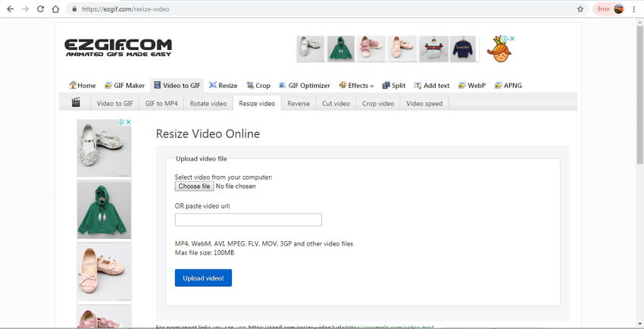Expand the Effects menu
The image size is (644, 329).
356,86
